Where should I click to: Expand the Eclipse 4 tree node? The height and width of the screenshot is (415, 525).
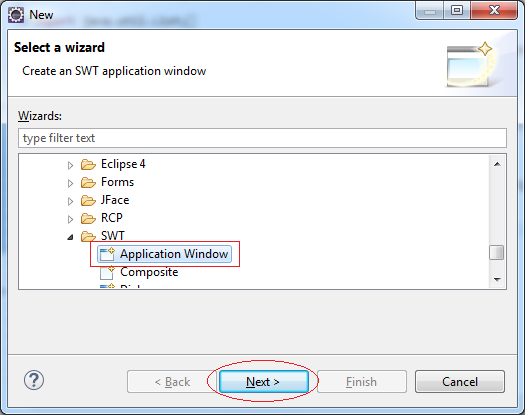(x=70, y=165)
